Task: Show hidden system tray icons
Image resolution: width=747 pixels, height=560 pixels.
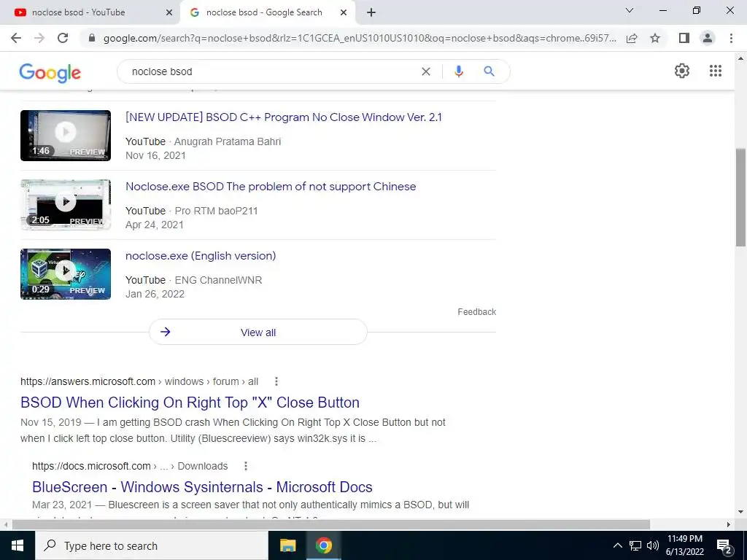Action: click(617, 545)
